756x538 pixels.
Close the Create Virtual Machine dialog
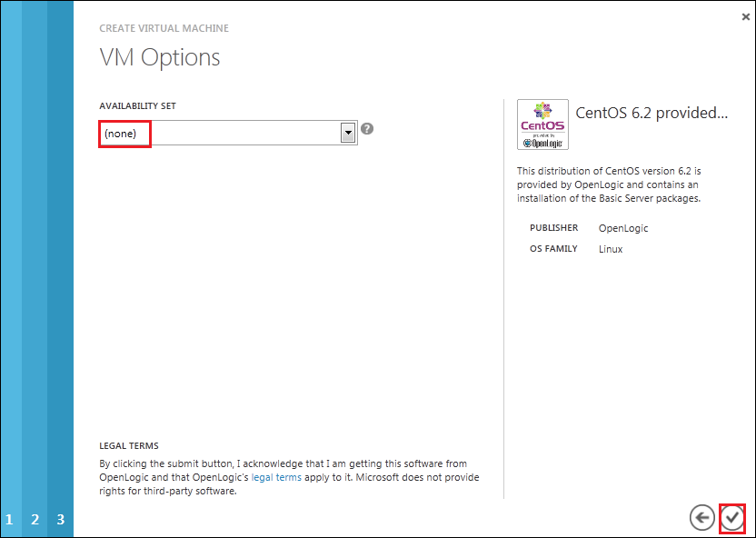coord(746,15)
